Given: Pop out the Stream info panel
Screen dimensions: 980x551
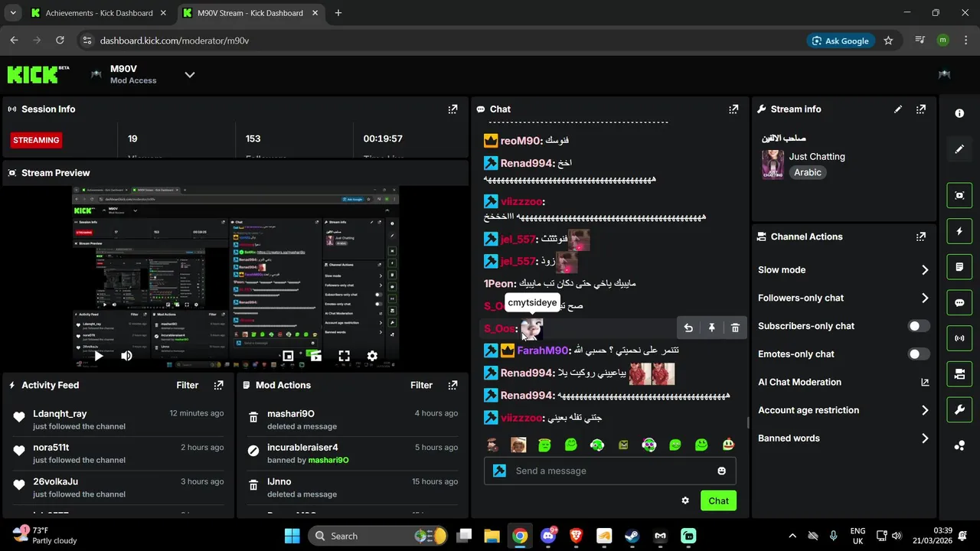Looking at the screenshot, I should (x=921, y=109).
